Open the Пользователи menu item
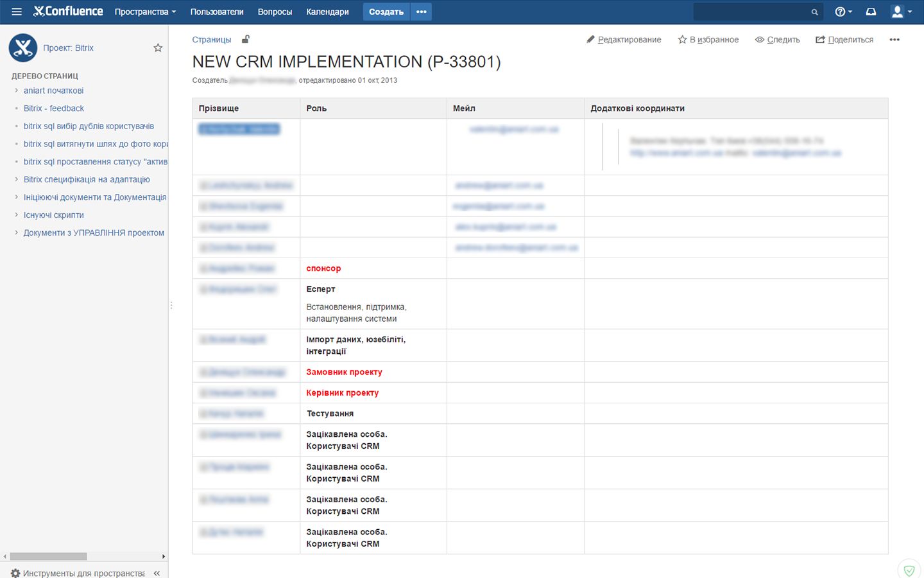Viewport: 924px width, 578px height. [x=217, y=12]
